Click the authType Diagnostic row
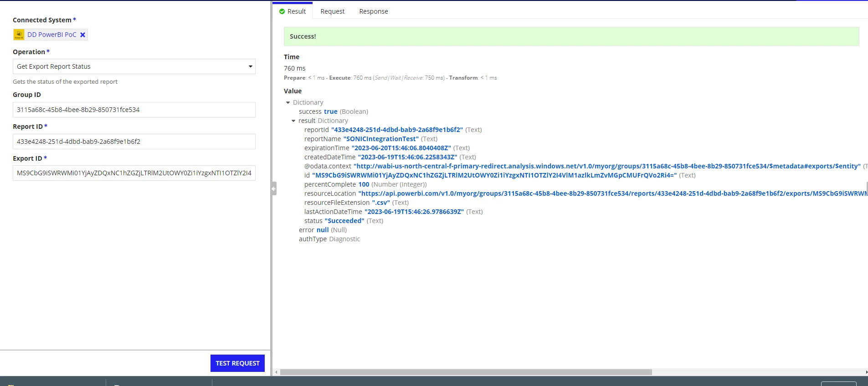The width and height of the screenshot is (868, 386). click(x=329, y=239)
